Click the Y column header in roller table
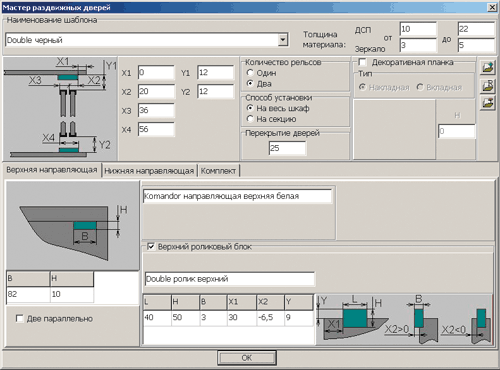The height and width of the screenshot is (370, 500). coord(299,302)
